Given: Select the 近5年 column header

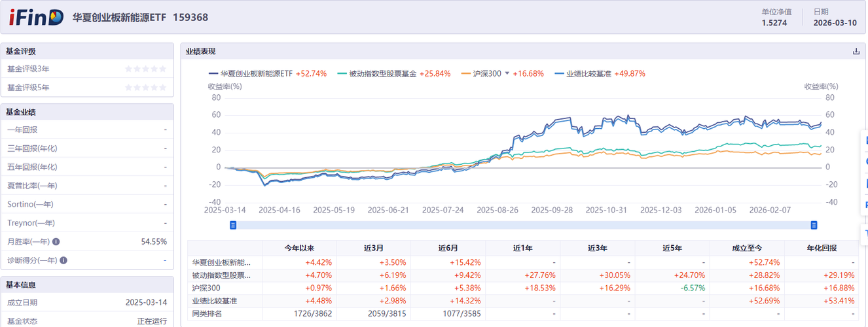Looking at the screenshot, I should [x=672, y=249].
